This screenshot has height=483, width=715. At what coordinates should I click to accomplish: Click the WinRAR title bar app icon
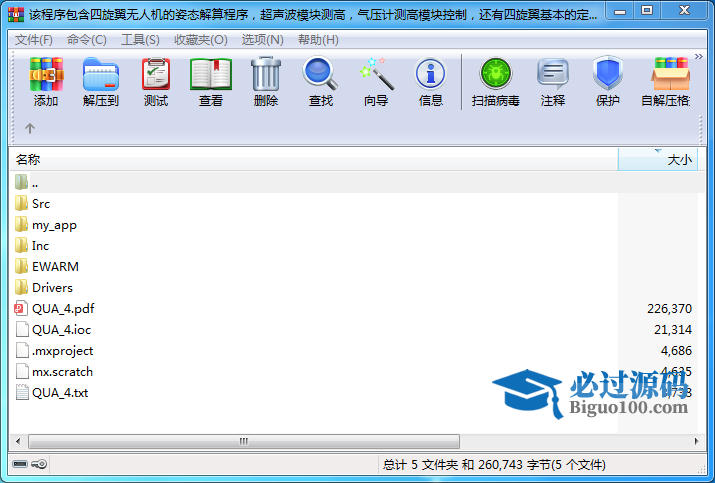click(x=16, y=15)
